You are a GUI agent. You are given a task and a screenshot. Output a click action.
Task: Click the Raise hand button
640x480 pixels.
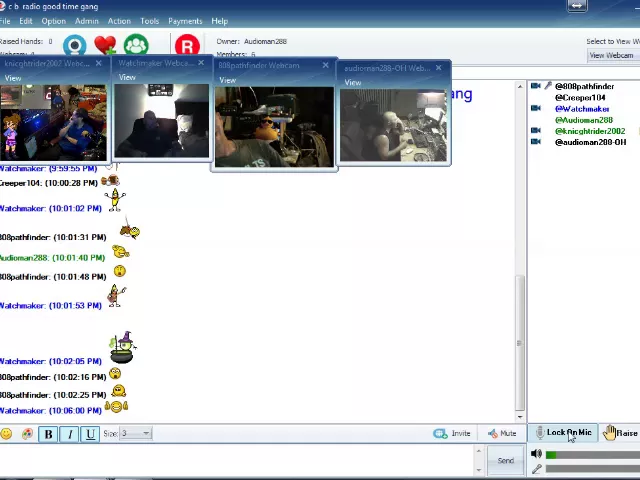pyautogui.click(x=620, y=433)
